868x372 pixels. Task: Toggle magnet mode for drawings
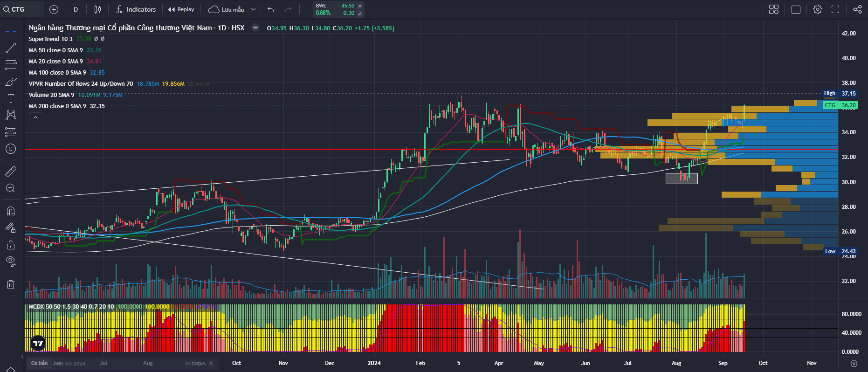11,211
